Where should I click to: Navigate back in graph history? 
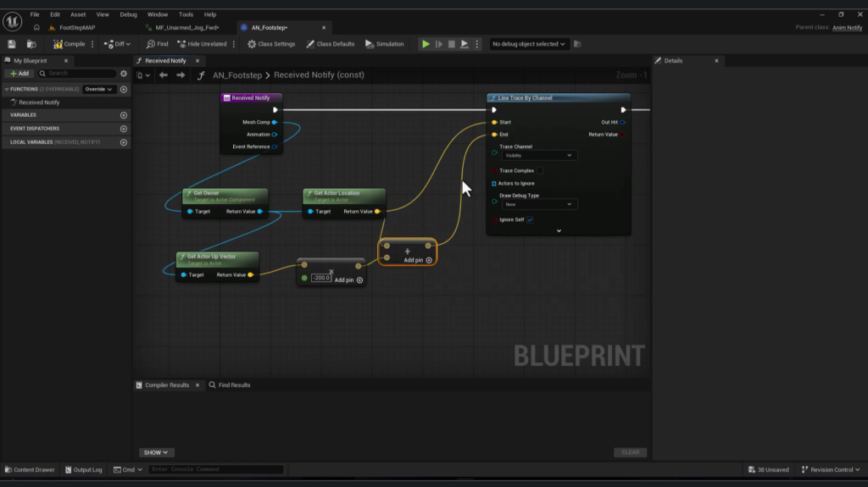click(x=164, y=75)
